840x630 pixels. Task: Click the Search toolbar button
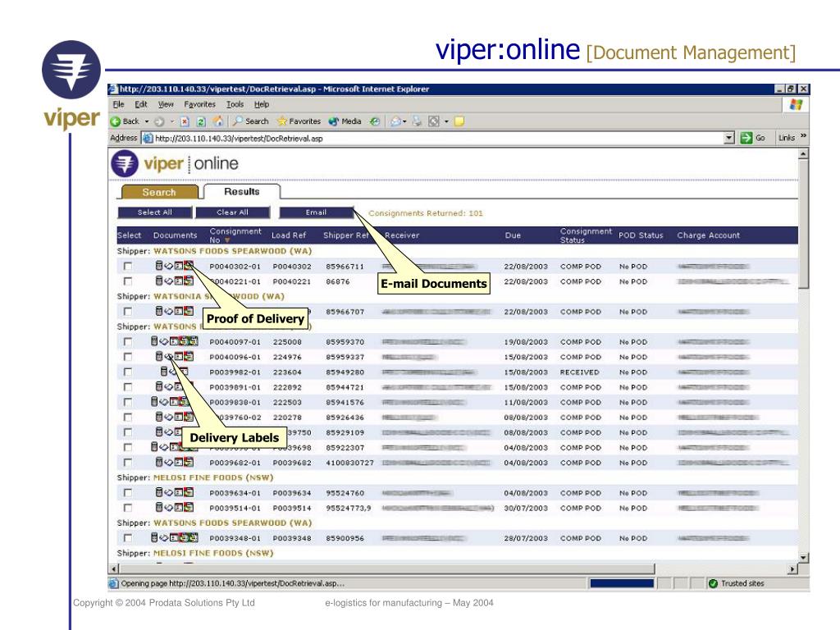pyautogui.click(x=250, y=121)
